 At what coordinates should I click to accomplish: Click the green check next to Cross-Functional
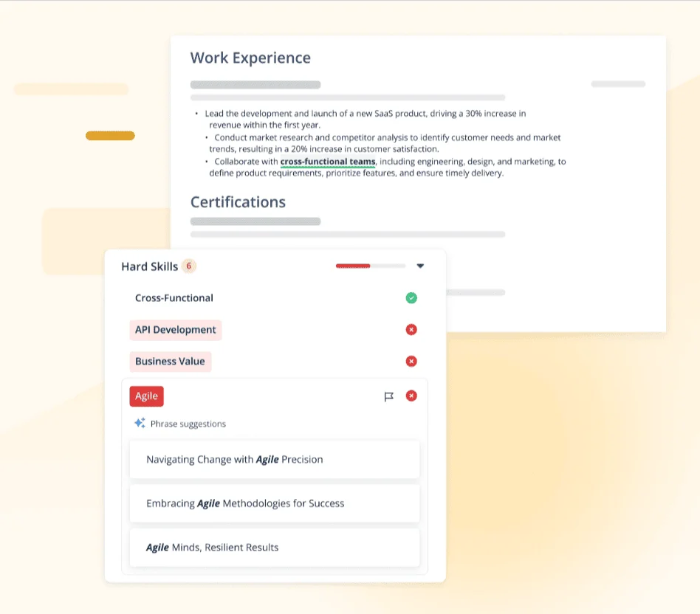click(411, 297)
